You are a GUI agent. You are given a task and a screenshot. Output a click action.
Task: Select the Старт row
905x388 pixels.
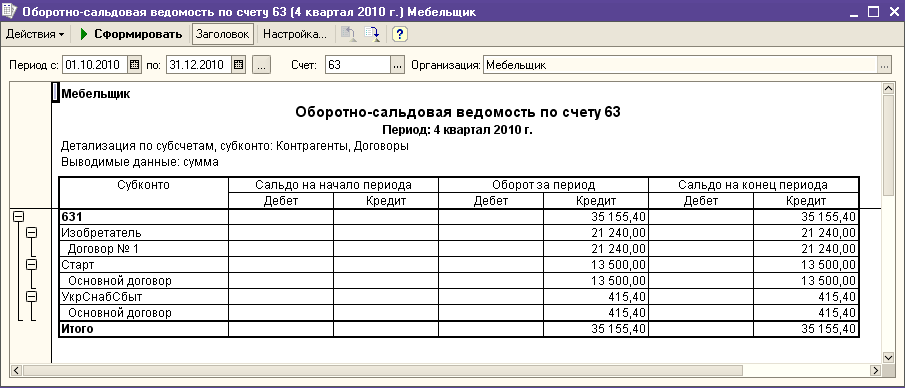[x=144, y=265]
